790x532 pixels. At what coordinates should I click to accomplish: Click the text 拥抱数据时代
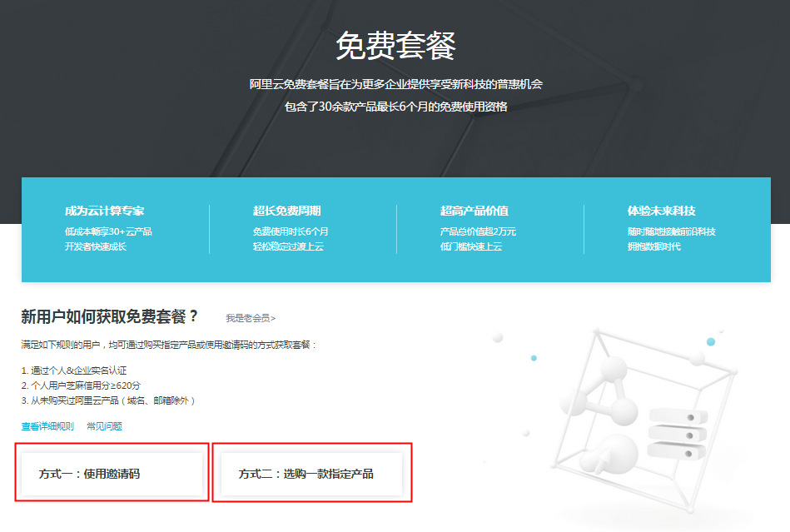654,246
